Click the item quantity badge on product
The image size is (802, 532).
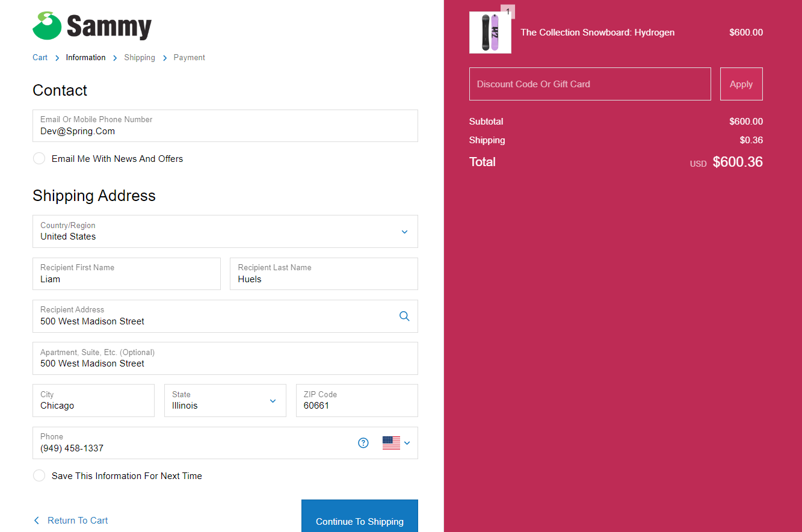click(508, 11)
